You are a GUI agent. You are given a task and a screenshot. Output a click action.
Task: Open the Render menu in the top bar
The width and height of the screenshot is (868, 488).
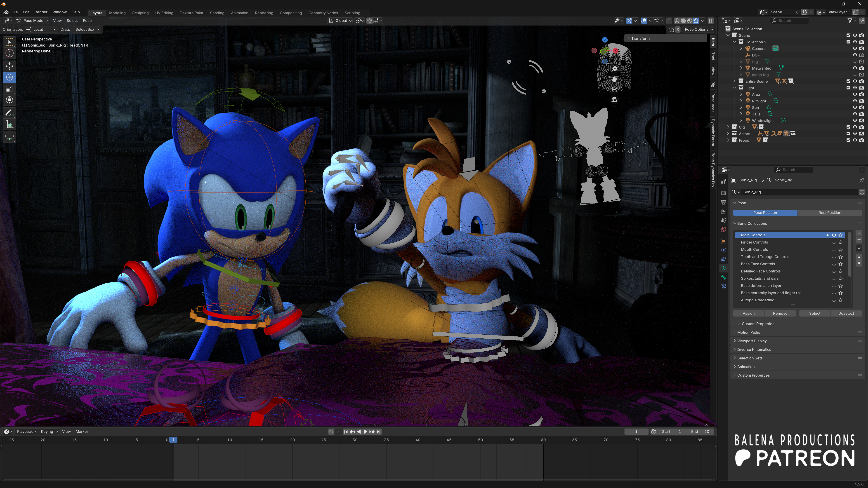click(x=41, y=12)
